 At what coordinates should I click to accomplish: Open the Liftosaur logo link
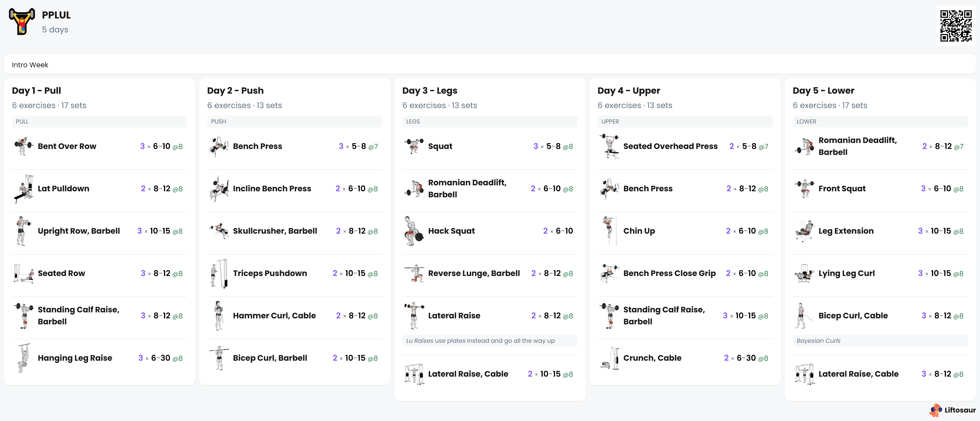click(x=952, y=410)
